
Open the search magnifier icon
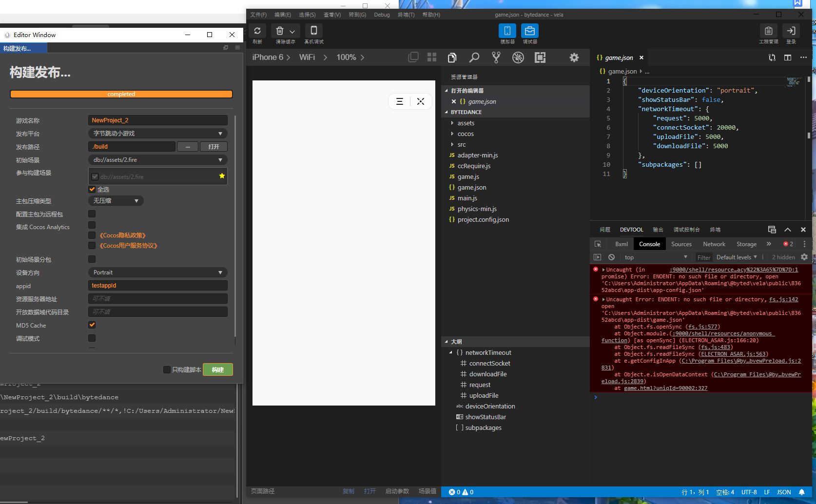474,58
